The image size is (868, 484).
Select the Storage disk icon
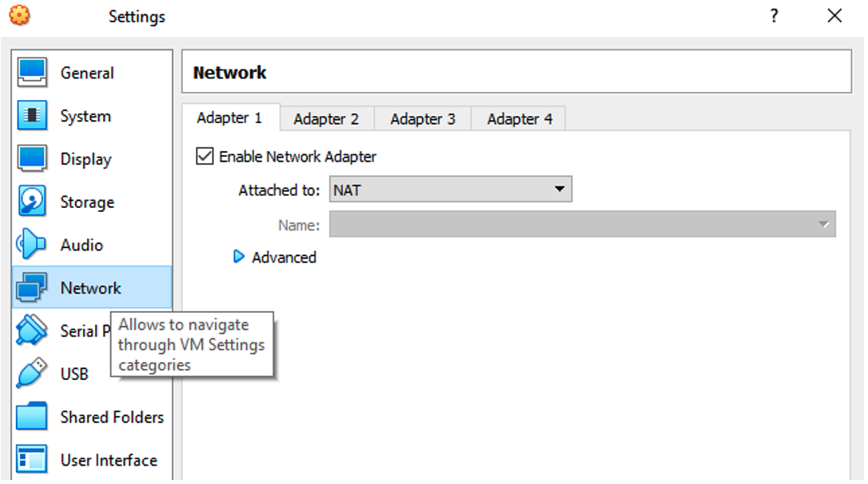pyautogui.click(x=31, y=202)
